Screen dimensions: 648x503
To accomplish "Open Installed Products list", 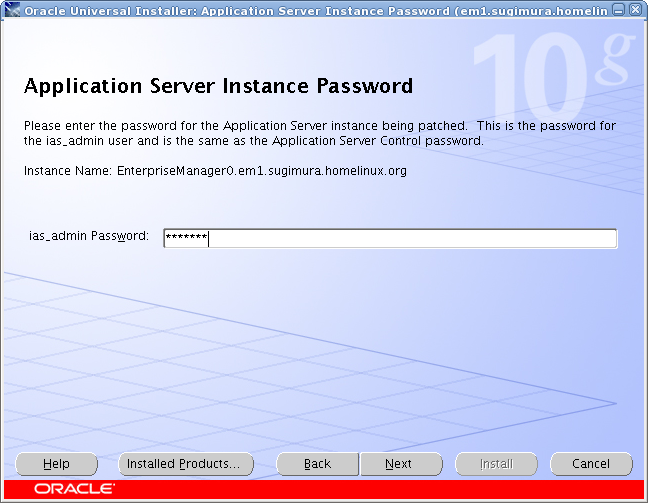I will (x=186, y=464).
